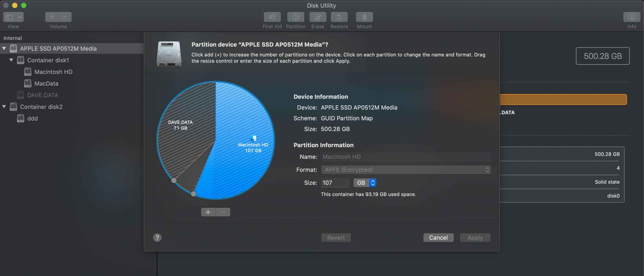Image resolution: width=644 pixels, height=276 pixels.
Task: Click the Mount toolbar icon
Action: pyautogui.click(x=364, y=17)
